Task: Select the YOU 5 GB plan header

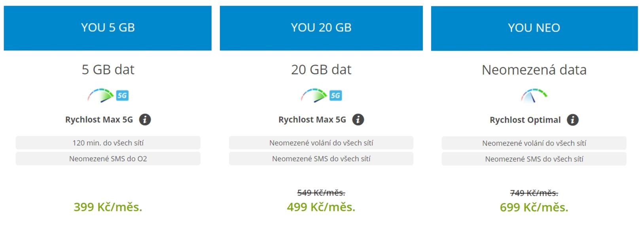Action: [108, 28]
